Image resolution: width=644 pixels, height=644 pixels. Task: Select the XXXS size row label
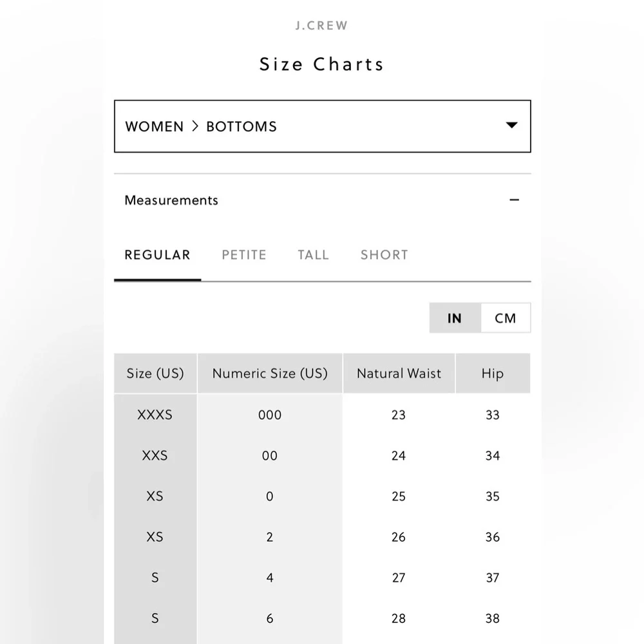(x=155, y=415)
